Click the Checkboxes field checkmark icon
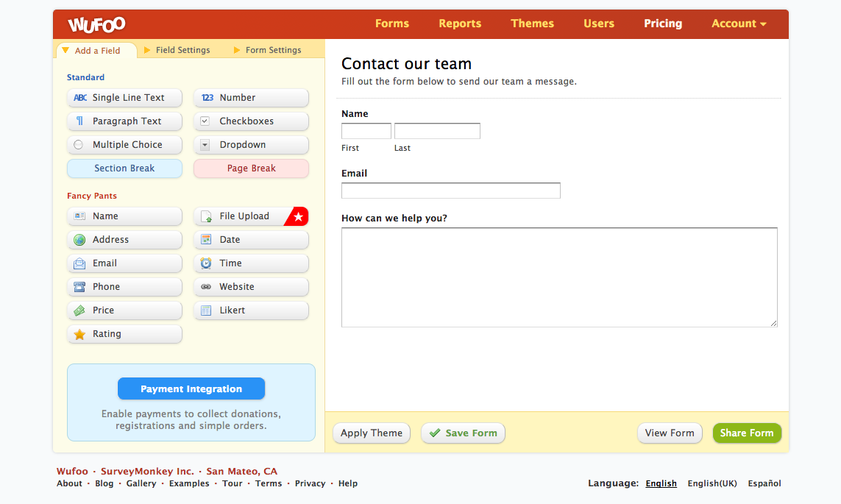The height and width of the screenshot is (504, 841). click(205, 121)
